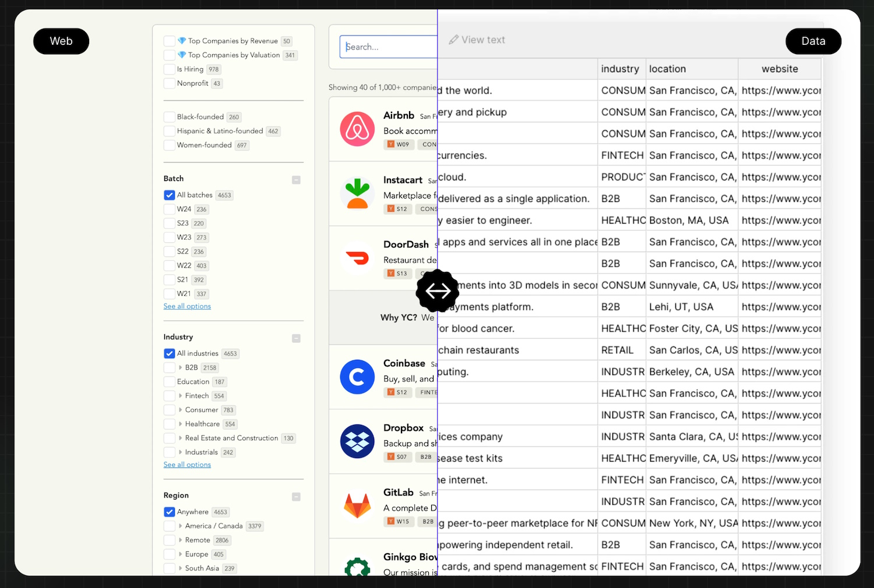Image resolution: width=874 pixels, height=588 pixels.
Task: Click the Coinbase logo icon
Action: pos(357,377)
